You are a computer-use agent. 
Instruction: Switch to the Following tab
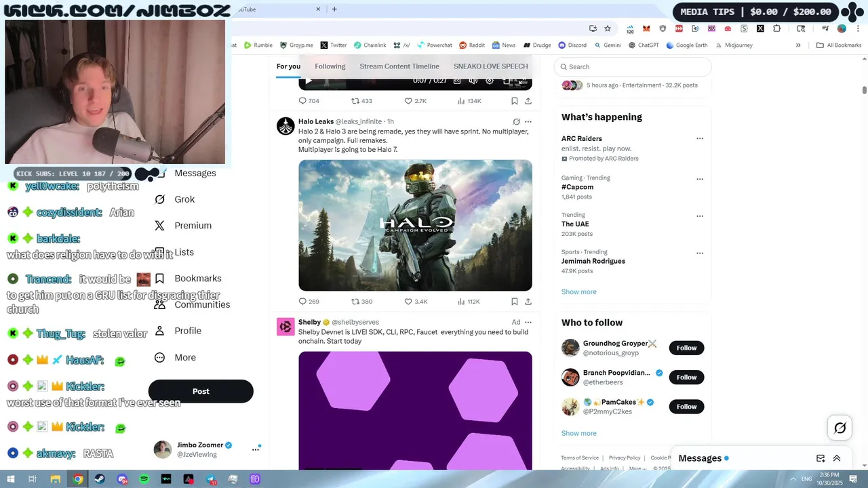330,66
